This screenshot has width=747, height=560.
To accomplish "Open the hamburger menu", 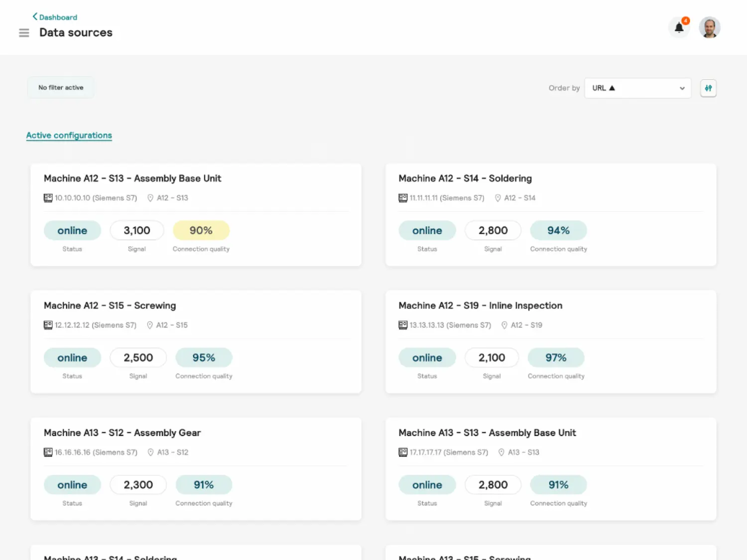I will (x=24, y=33).
